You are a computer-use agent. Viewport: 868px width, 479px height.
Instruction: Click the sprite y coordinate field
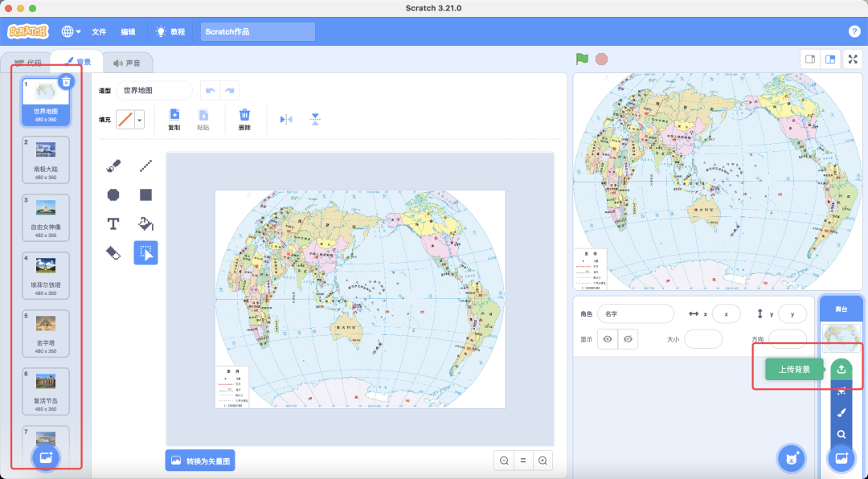(x=792, y=314)
